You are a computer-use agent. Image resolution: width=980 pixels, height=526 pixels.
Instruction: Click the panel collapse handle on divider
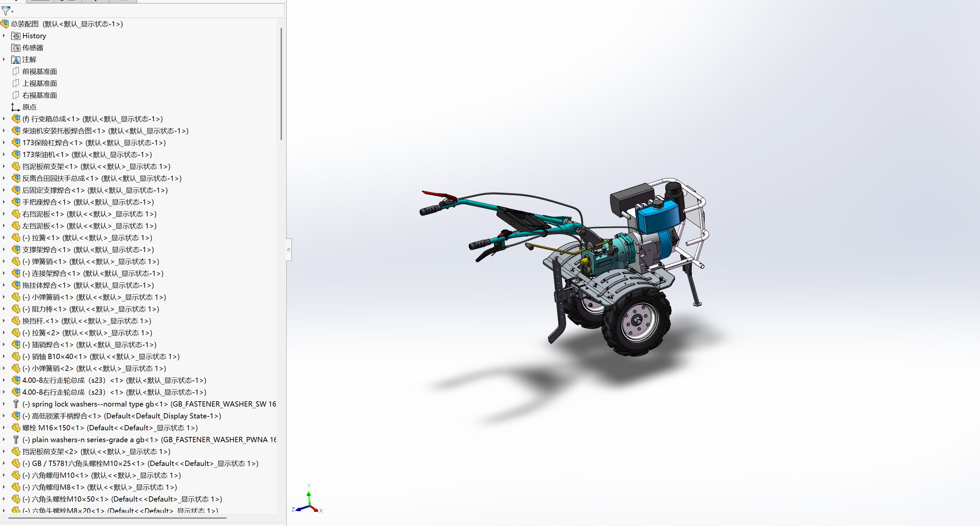coord(289,250)
